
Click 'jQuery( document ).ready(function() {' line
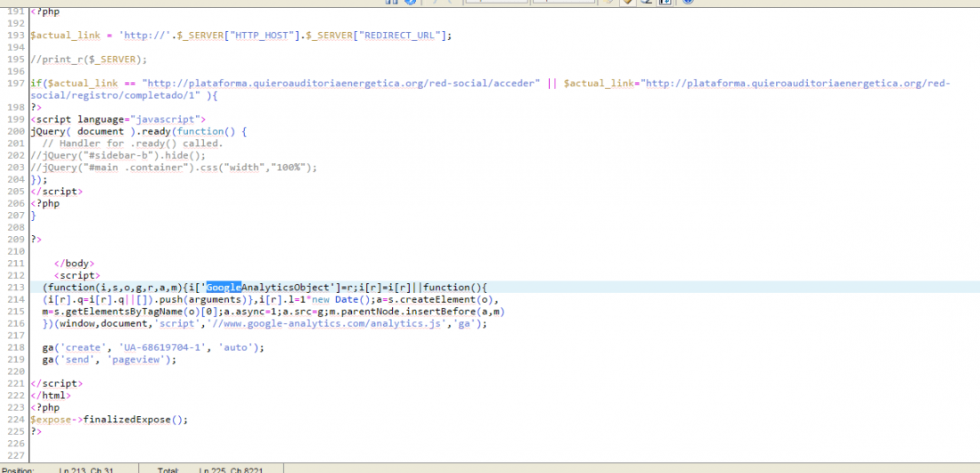(x=139, y=132)
